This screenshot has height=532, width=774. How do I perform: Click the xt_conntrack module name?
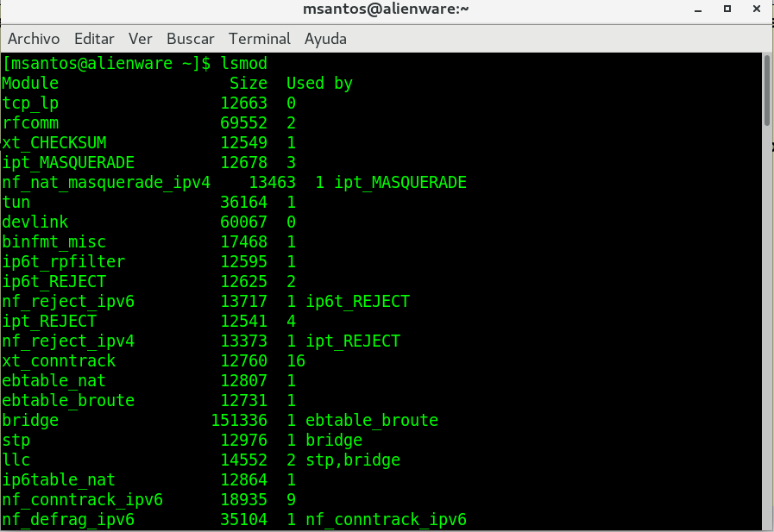[x=59, y=361]
